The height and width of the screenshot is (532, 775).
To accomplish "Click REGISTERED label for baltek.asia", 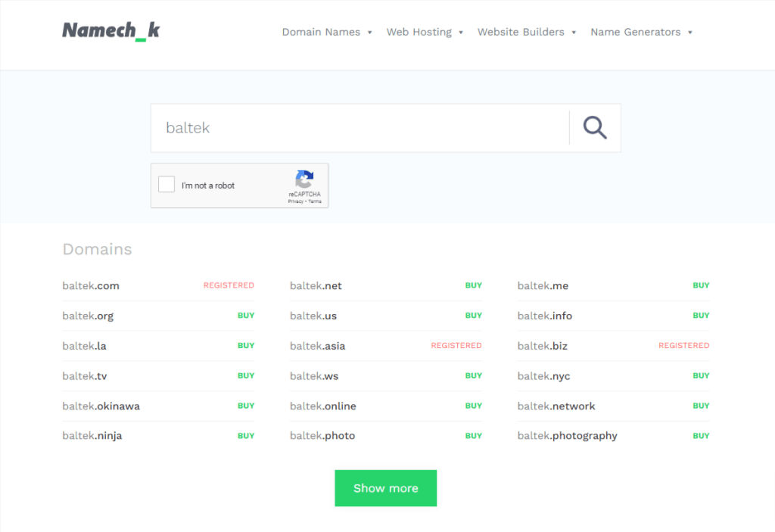I will coord(456,346).
